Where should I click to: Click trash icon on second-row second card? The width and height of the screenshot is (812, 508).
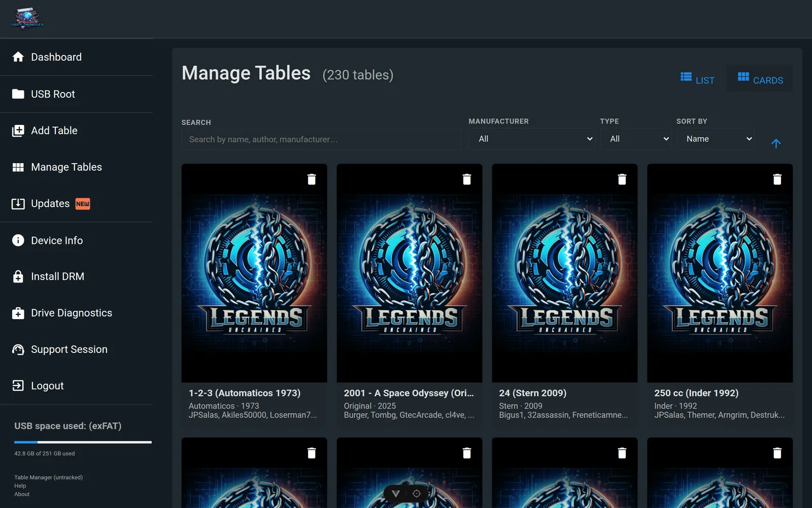[467, 453]
